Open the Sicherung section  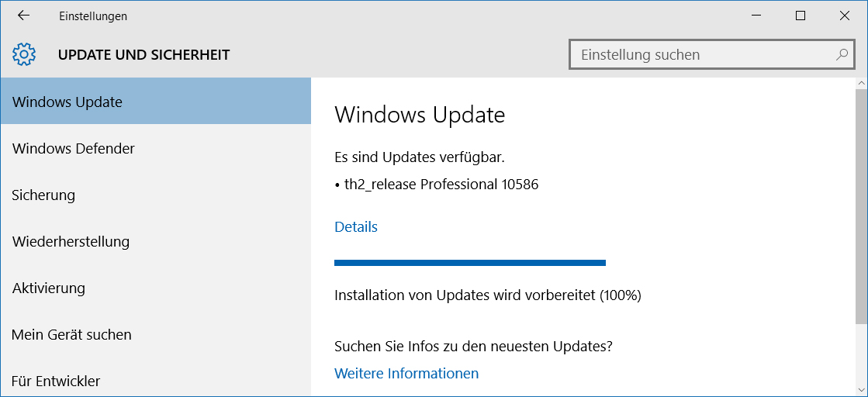156,195
